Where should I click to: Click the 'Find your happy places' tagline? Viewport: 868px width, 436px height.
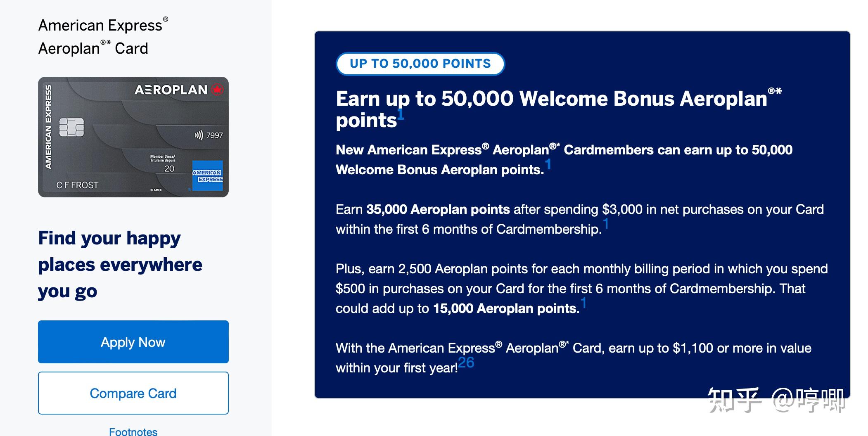pos(120,265)
